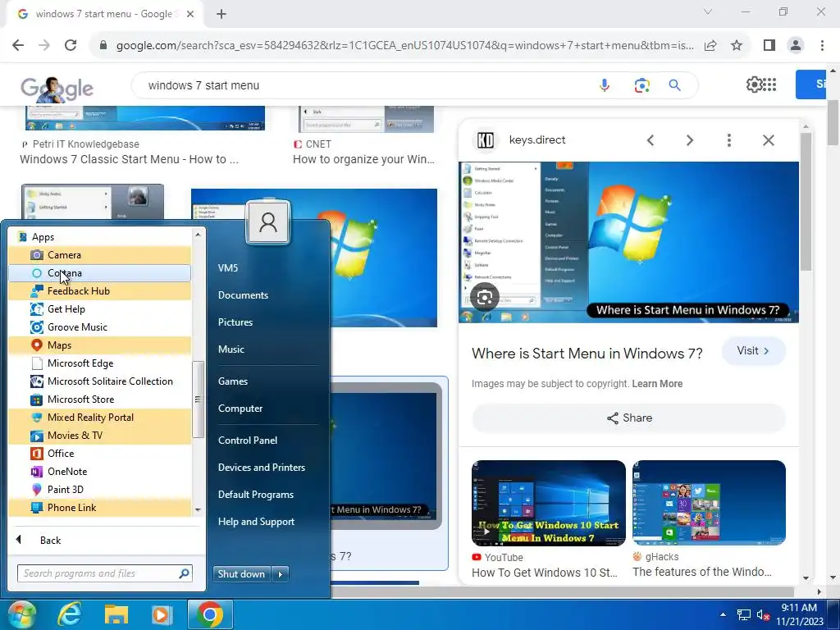
Task: Open Pictures from start menu
Action: pos(235,322)
